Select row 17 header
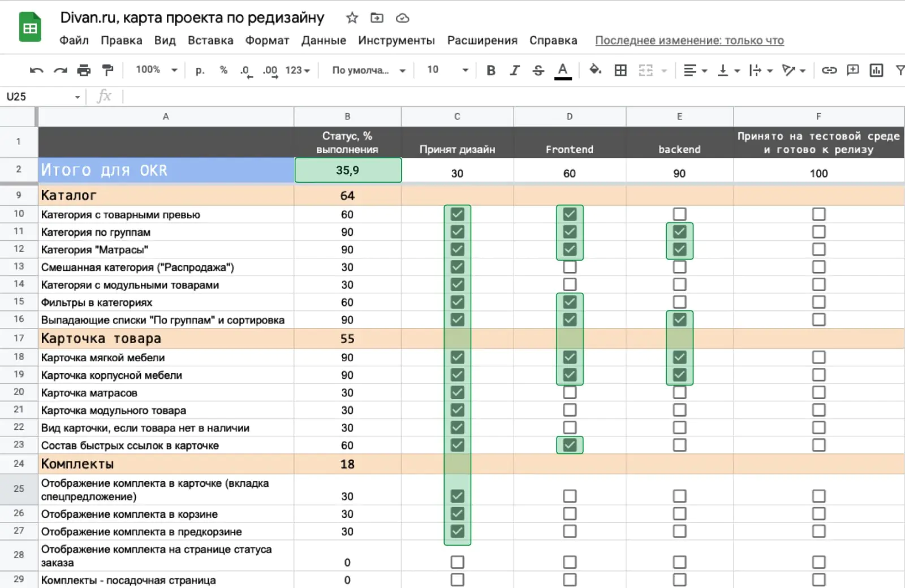 click(19, 338)
